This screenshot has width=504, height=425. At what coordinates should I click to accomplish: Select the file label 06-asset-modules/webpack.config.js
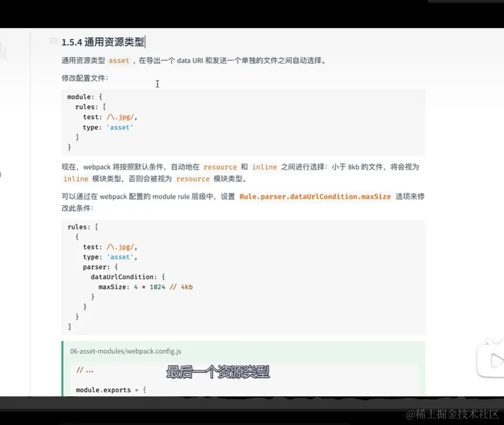point(125,351)
